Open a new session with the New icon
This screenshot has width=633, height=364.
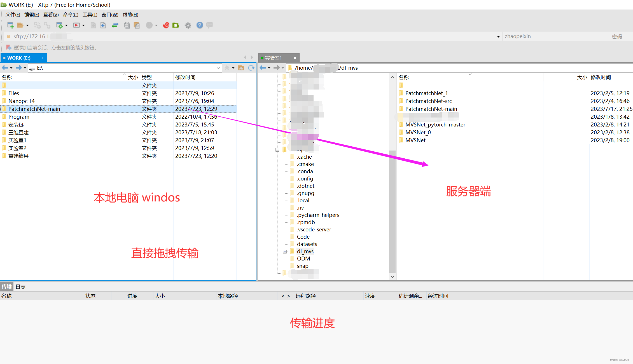[10, 25]
